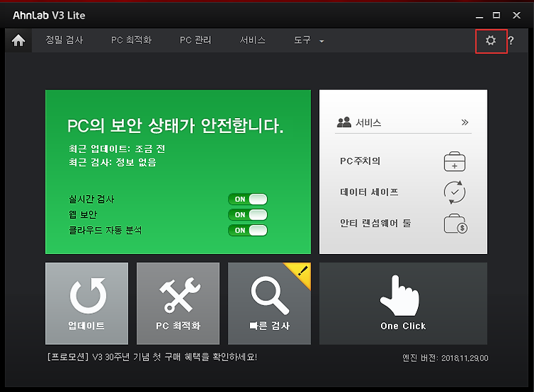Toggle 실시간 검사 switch off
The height and width of the screenshot is (392, 534).
coord(248,199)
